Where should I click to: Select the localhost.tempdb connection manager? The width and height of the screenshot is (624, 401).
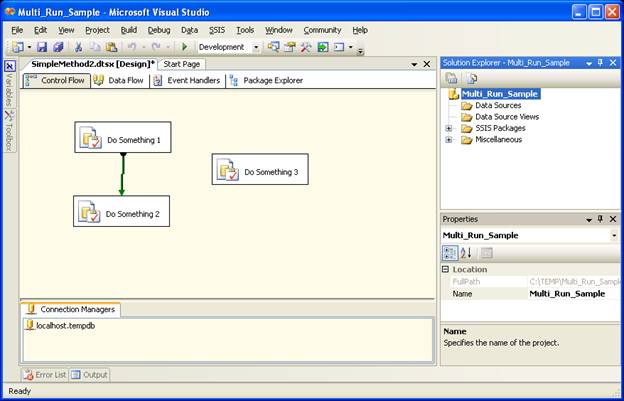tap(60, 326)
